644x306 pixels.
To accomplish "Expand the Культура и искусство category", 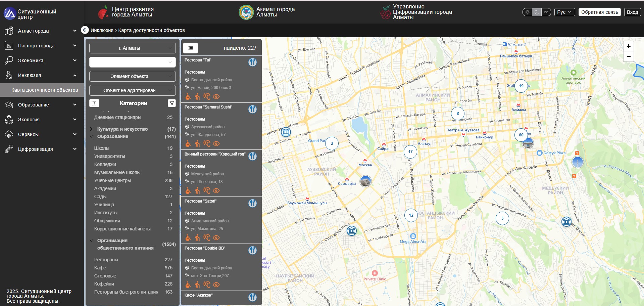I will [122, 129].
